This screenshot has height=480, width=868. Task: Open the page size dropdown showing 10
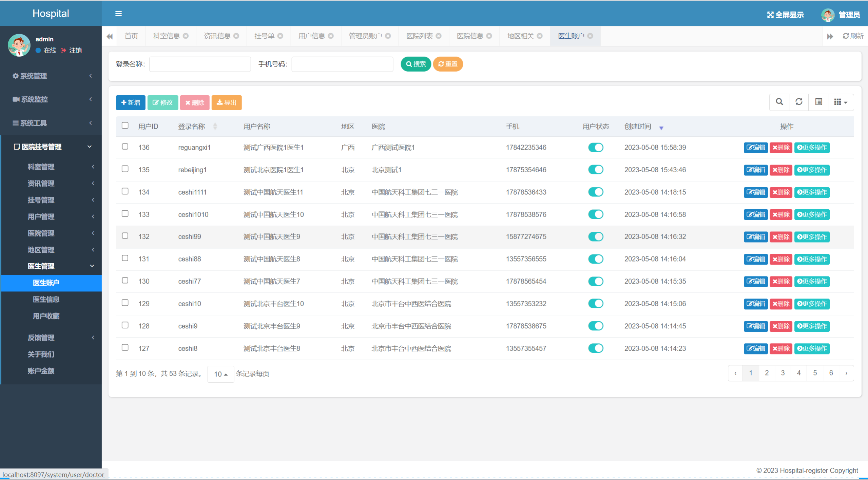[x=220, y=374]
